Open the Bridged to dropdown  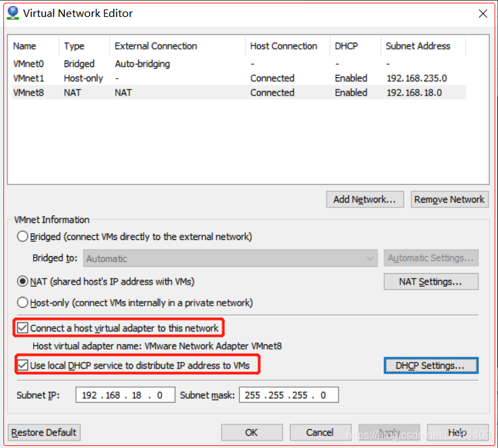pyautogui.click(x=230, y=258)
